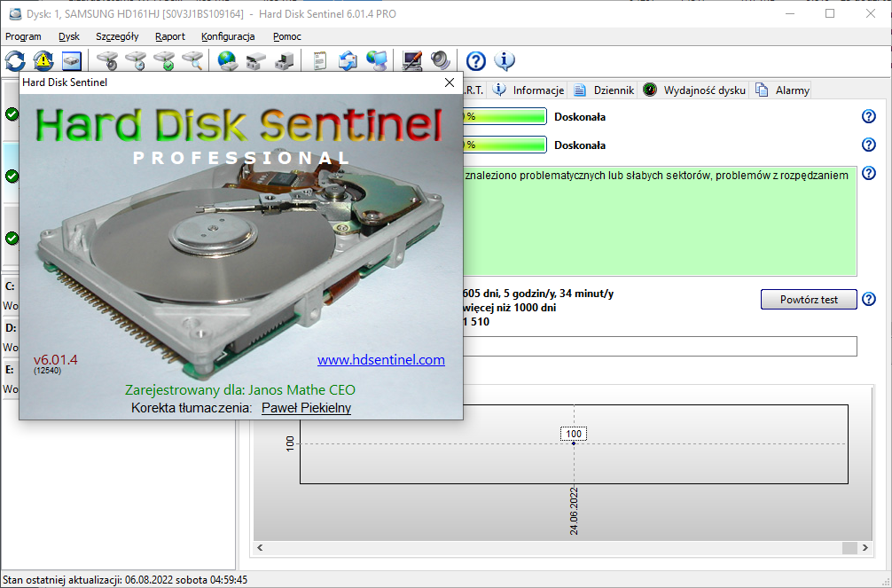Open the surface test icon with magnifier
This screenshot has height=588, width=892.
coord(192,60)
